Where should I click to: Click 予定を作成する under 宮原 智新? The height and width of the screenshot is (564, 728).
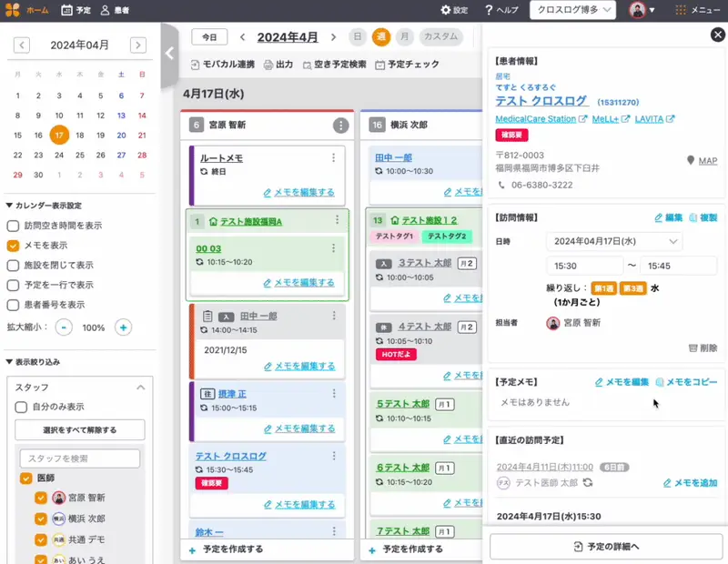tap(226, 549)
